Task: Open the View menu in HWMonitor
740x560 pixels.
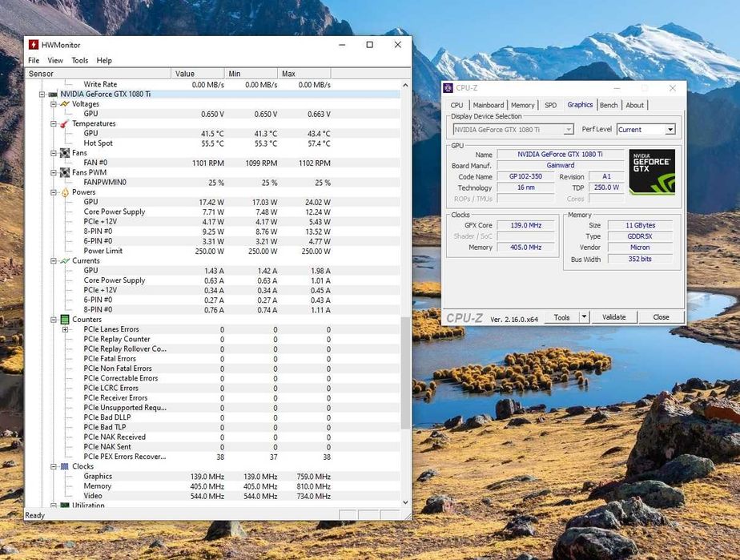Action: pyautogui.click(x=55, y=60)
